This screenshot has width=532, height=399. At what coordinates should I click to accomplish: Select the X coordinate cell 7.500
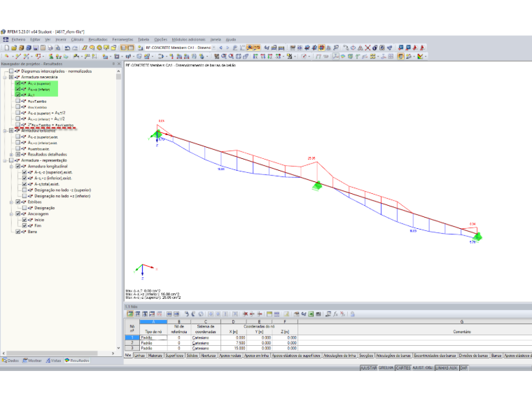coord(234,343)
